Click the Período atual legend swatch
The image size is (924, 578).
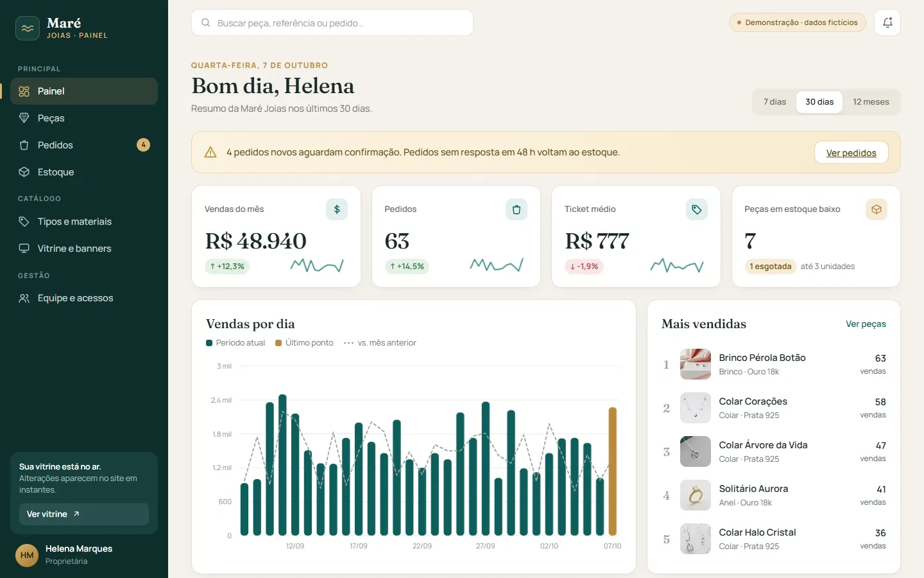[209, 343]
